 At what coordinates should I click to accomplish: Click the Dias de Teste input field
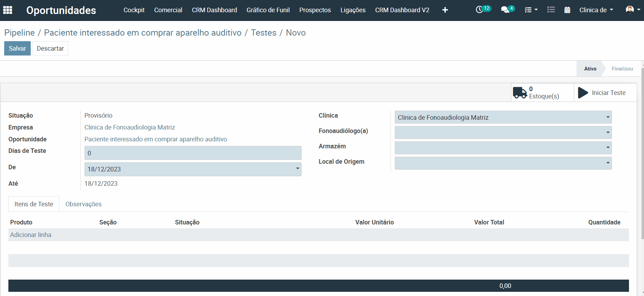pos(193,153)
